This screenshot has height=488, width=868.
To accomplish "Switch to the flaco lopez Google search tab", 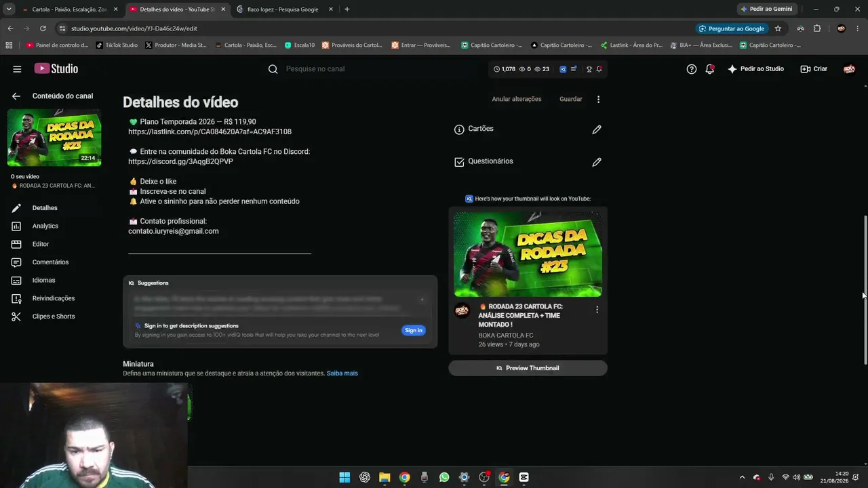I will (283, 9).
